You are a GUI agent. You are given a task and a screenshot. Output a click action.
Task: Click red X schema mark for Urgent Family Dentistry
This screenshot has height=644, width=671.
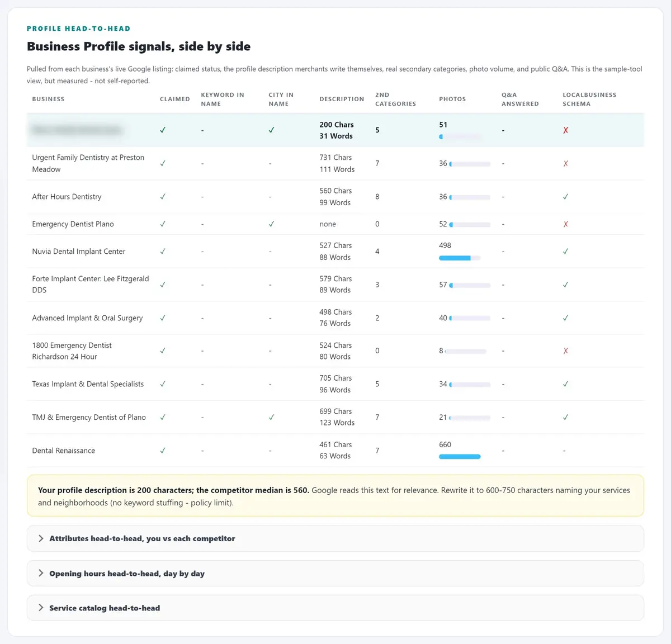[x=566, y=164]
